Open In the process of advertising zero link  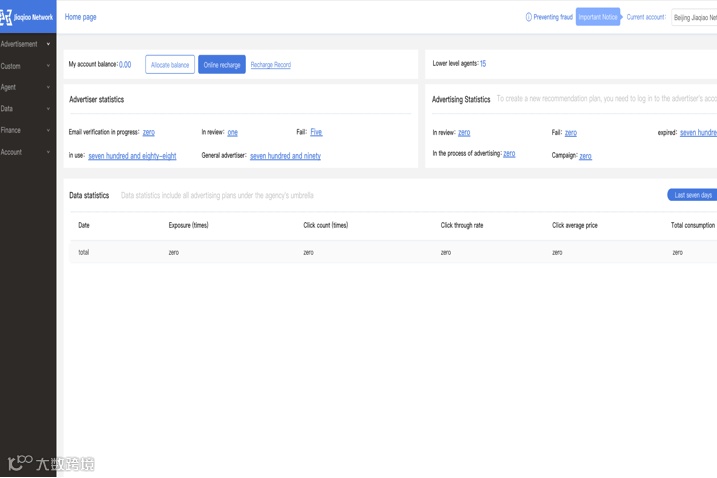[x=509, y=154]
